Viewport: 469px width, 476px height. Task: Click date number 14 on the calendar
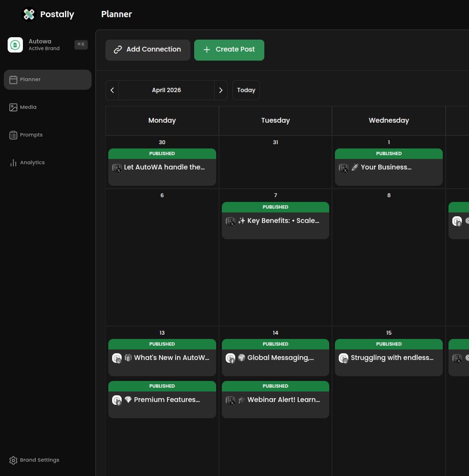[275, 333]
